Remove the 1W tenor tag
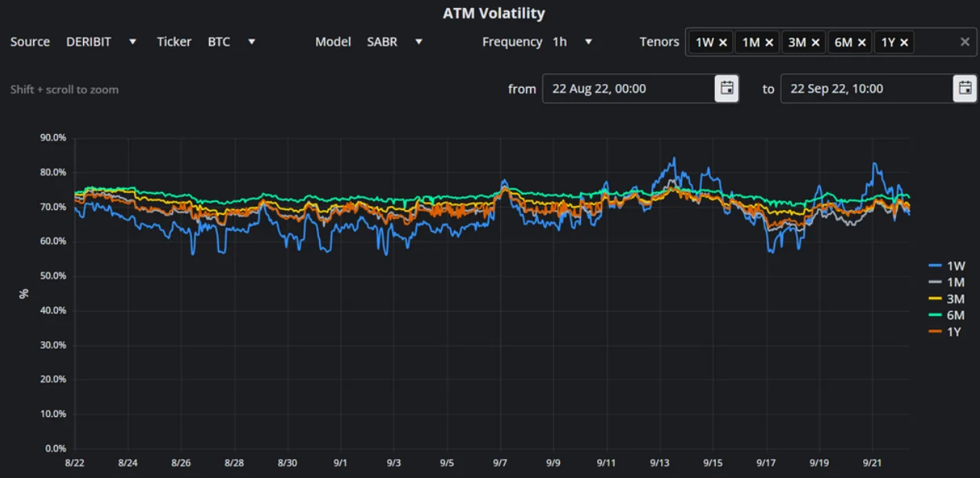Image resolution: width=980 pixels, height=478 pixels. [723, 42]
